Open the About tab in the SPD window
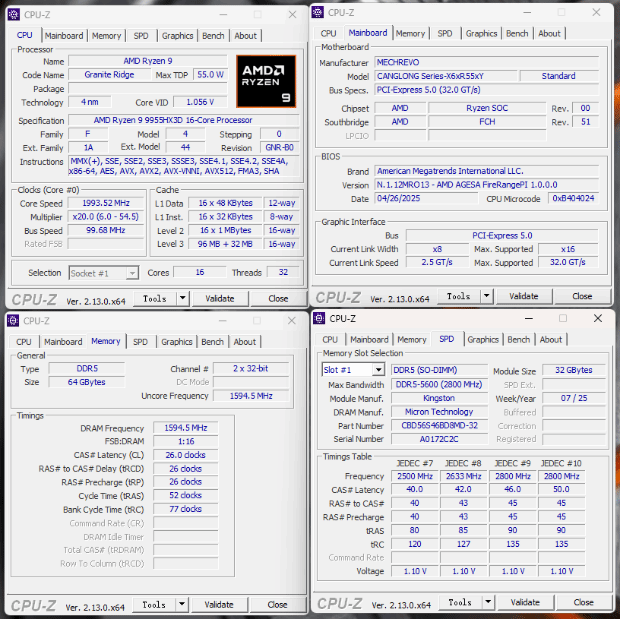Screen dimensions: 620x619 click(551, 339)
